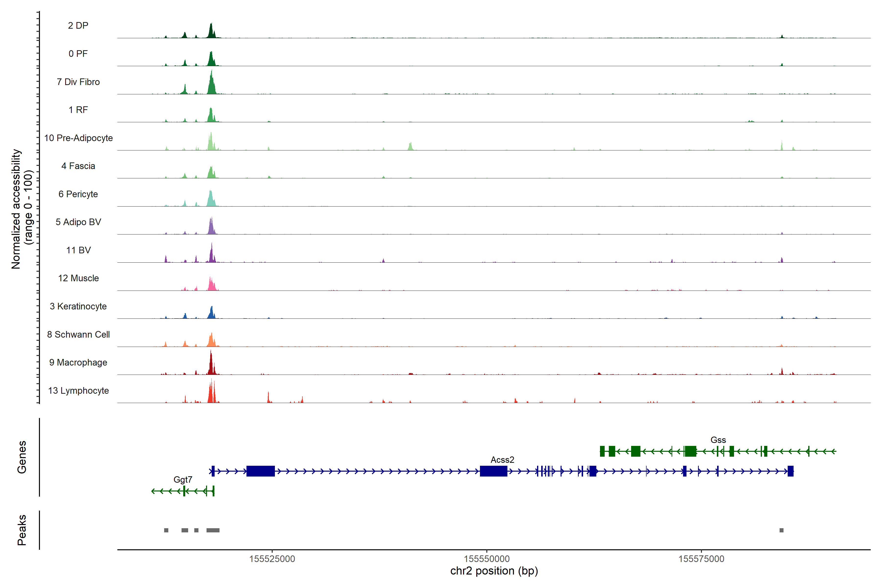Click the Peaks panel label

[x=22, y=530]
